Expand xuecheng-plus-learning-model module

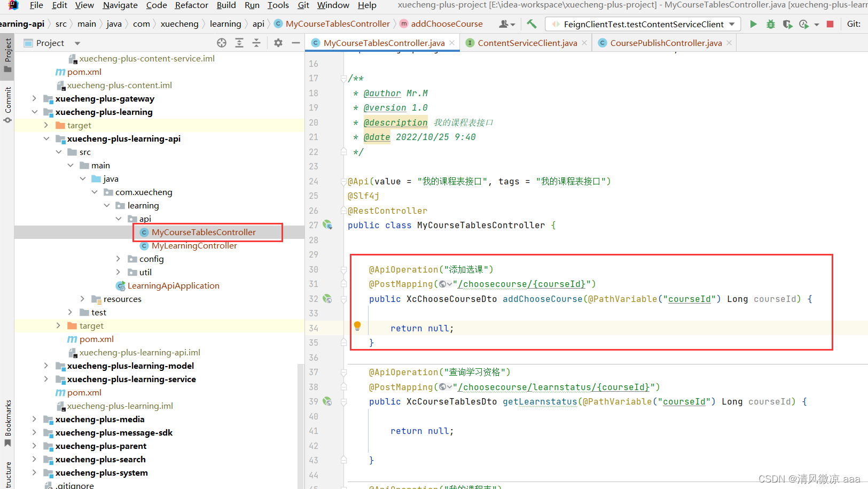pos(46,366)
